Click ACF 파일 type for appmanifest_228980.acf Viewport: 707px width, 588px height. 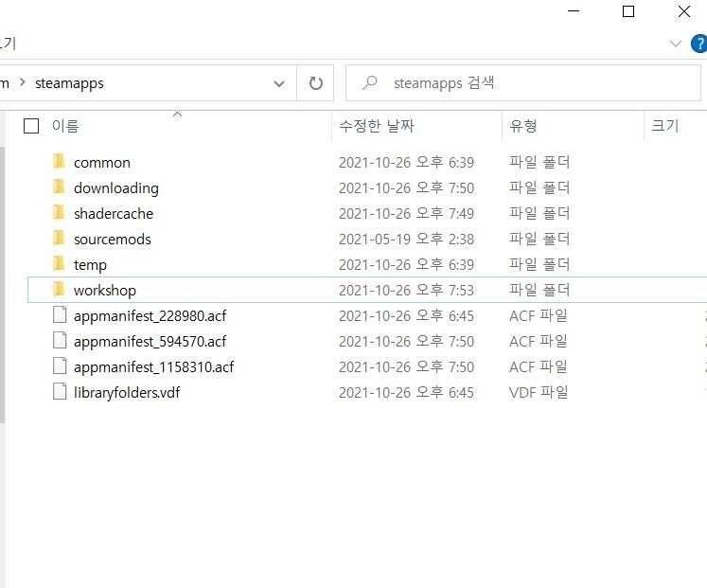538,315
